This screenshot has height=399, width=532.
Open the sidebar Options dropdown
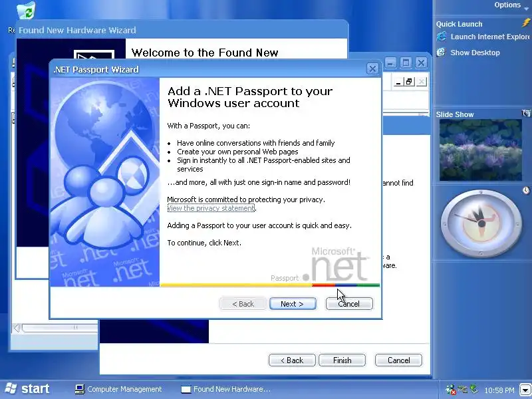(511, 5)
